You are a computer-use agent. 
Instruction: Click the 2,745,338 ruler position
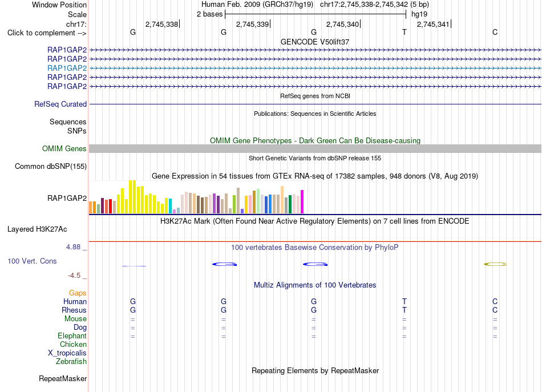click(x=161, y=24)
